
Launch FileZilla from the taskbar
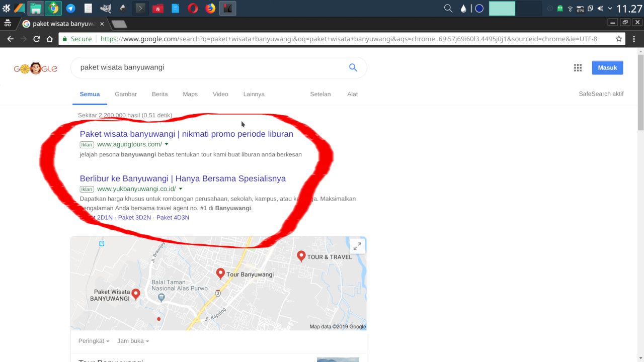point(158,8)
